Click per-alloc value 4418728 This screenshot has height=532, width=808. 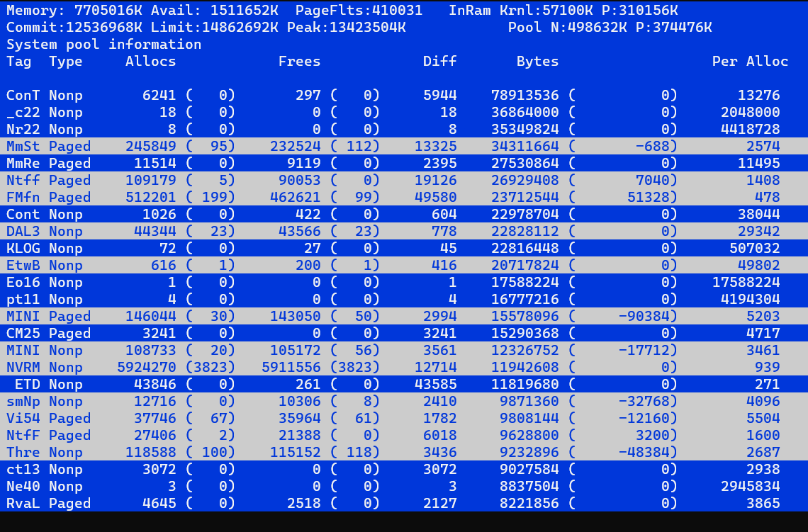click(750, 129)
